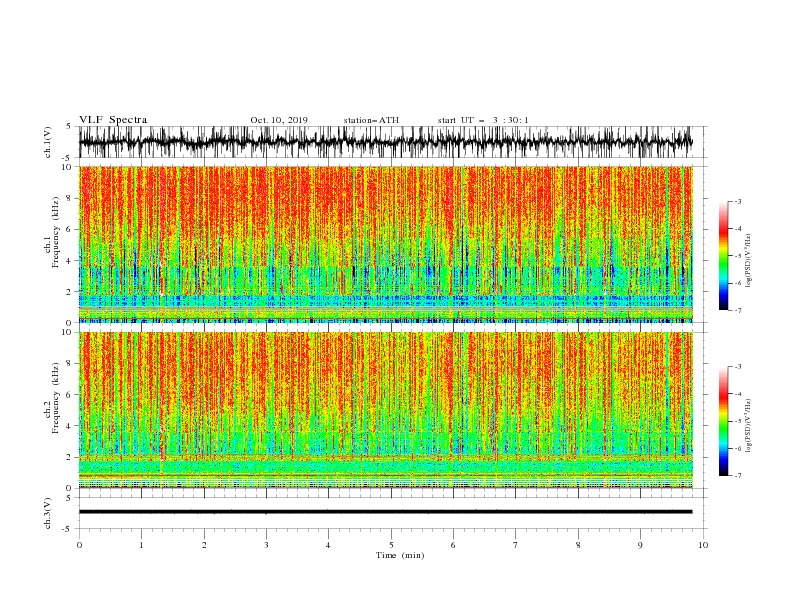
Task: Click the "Time (min)" axis title
Action: pyautogui.click(x=400, y=555)
